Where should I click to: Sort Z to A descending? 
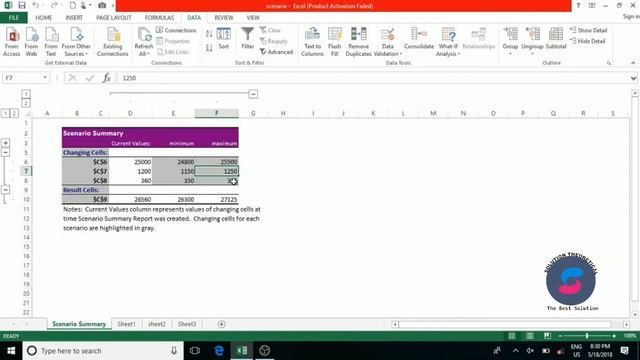209,48
